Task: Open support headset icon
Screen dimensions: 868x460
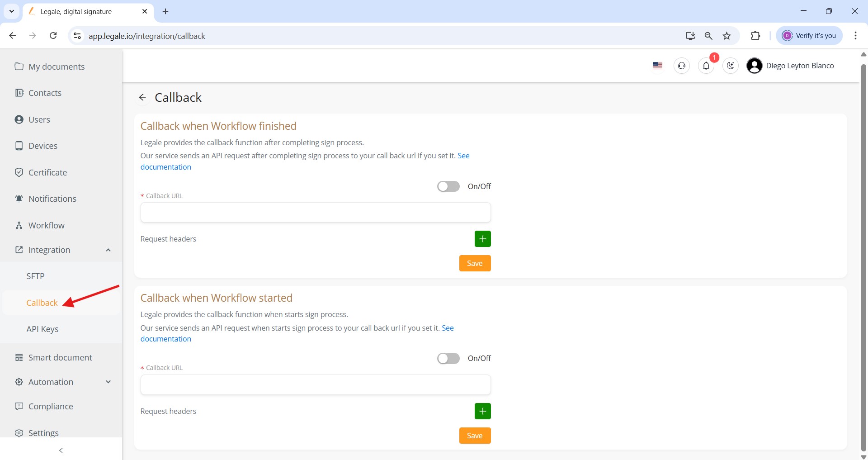Action: click(x=682, y=66)
